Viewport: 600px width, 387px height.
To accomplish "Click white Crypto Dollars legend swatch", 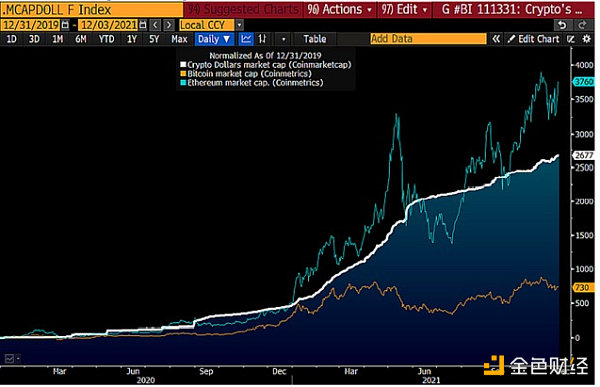I will (183, 65).
